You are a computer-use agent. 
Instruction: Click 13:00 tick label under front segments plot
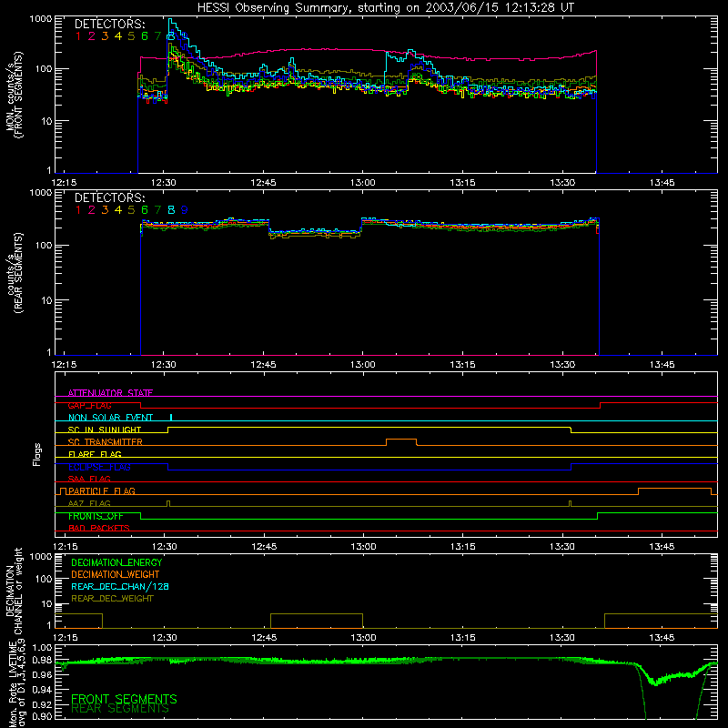coord(362,183)
